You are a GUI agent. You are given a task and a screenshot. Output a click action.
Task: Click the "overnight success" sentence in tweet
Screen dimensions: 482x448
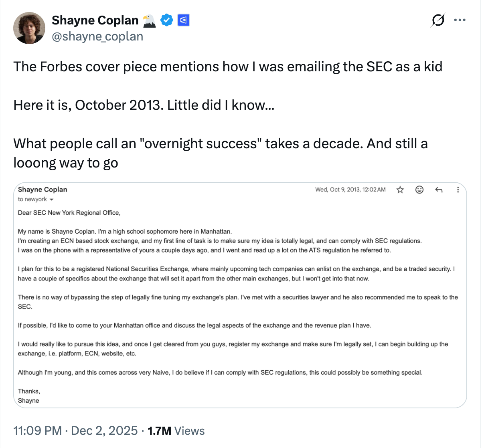coord(220,143)
